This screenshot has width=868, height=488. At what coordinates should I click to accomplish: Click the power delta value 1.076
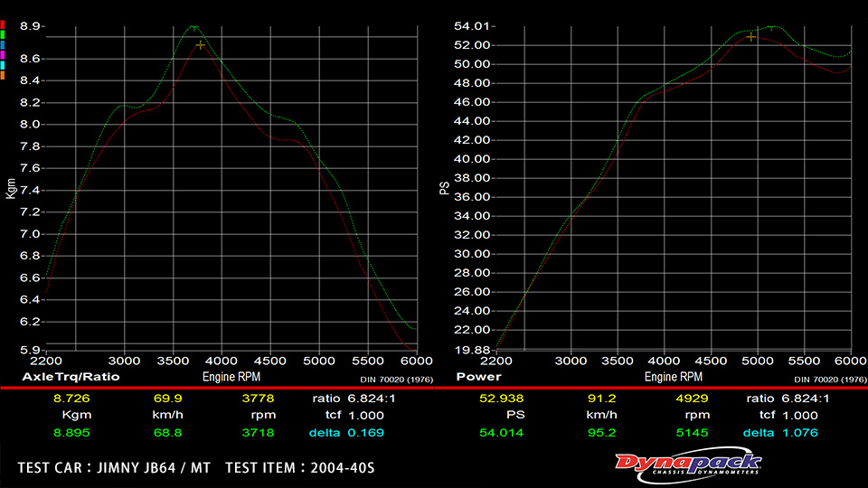point(800,433)
